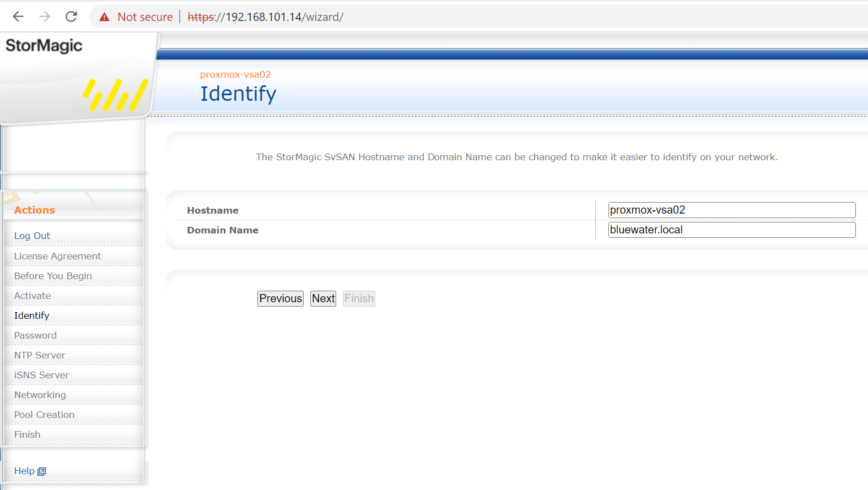The height and width of the screenshot is (490, 868).
Task: Open the NTP Server step
Action: (40, 355)
